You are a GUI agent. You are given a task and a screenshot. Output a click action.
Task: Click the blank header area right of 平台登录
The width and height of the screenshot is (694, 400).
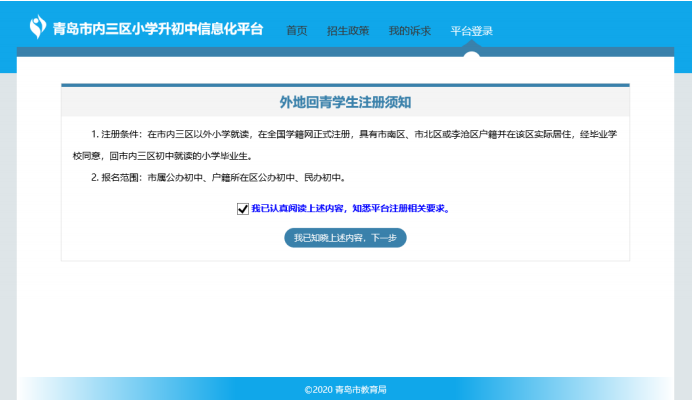(x=590, y=30)
